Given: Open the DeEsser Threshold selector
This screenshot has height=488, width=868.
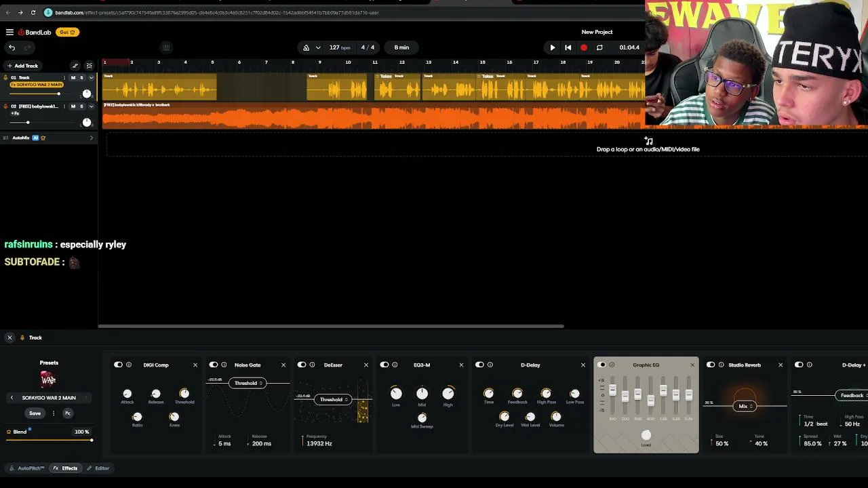Looking at the screenshot, I should (333, 400).
